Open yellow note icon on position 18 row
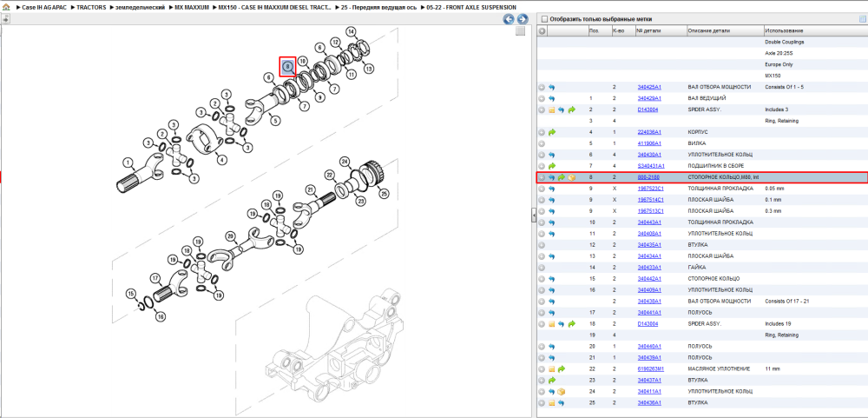 [x=552, y=324]
